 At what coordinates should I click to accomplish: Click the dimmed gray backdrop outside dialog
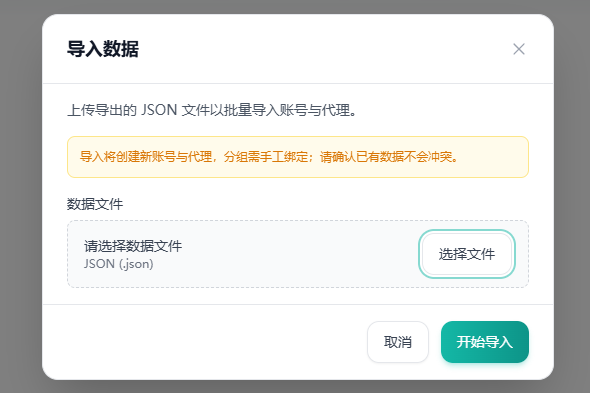tap(21, 196)
